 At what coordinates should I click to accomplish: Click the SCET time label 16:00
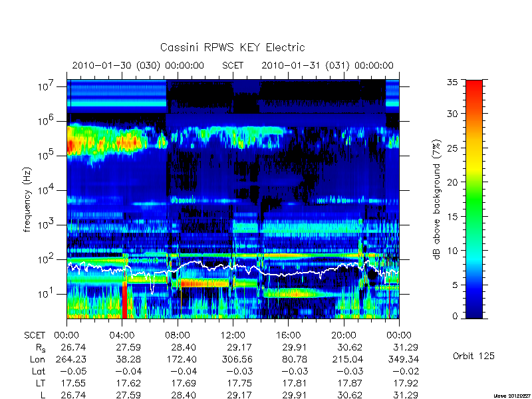click(288, 336)
